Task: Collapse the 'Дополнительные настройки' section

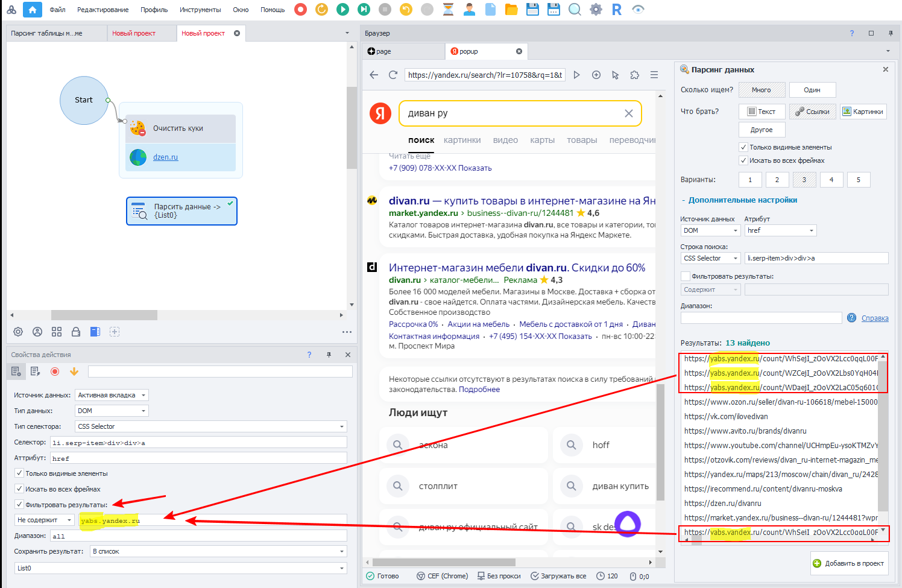Action: coord(739,200)
